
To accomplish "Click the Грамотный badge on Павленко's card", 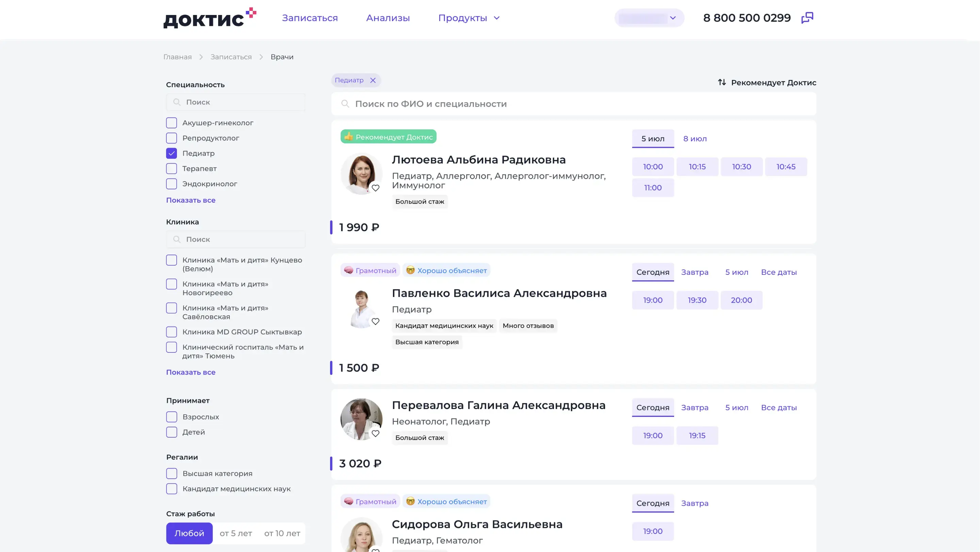I will (x=370, y=270).
